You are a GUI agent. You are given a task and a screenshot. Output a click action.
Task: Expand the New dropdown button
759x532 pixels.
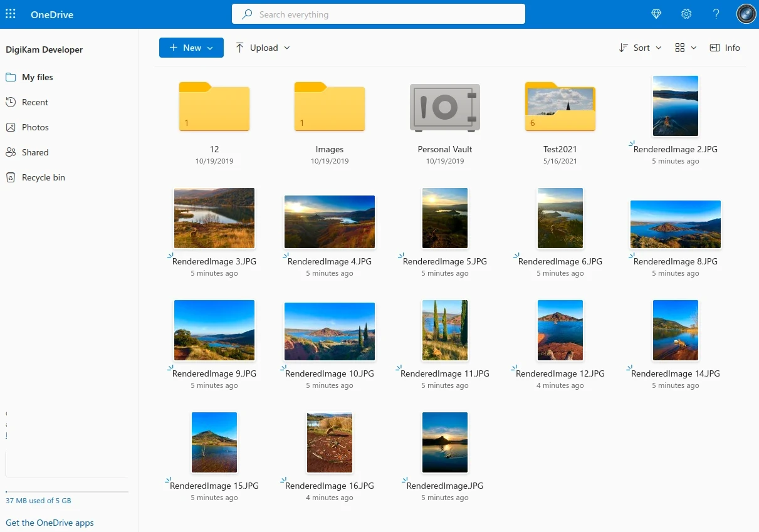click(x=191, y=48)
